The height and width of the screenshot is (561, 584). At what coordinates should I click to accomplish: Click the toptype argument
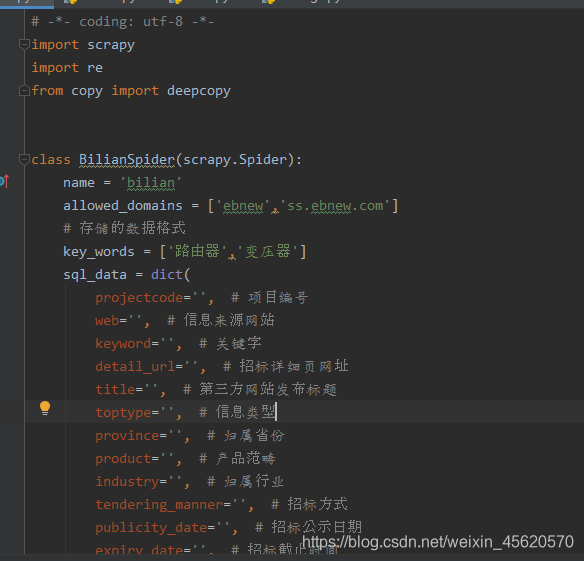tap(123, 413)
